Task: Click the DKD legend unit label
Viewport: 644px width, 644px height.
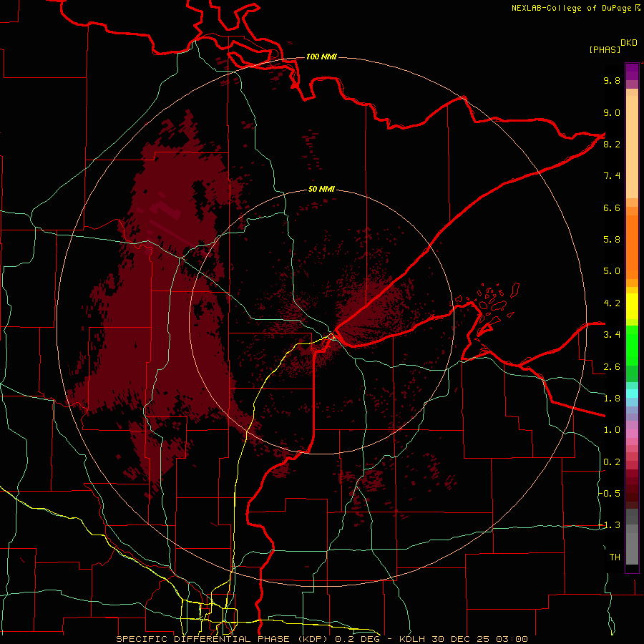Action: tap(629, 43)
